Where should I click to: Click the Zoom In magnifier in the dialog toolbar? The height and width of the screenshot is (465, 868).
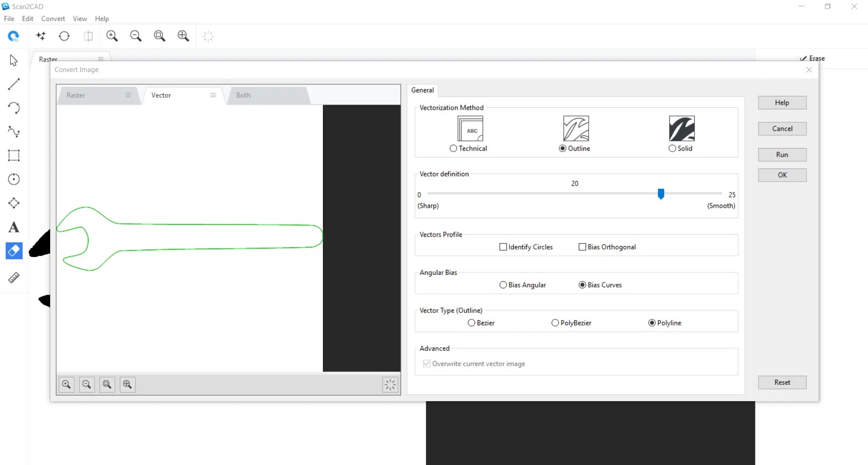(66, 384)
